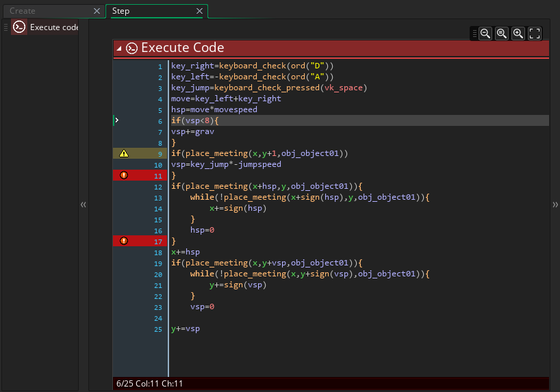Screen dimensions: 560x392
Task: Click the if(place_meeting(x+hsp,y,obj_object01)){ line
Action: [x=266, y=186]
